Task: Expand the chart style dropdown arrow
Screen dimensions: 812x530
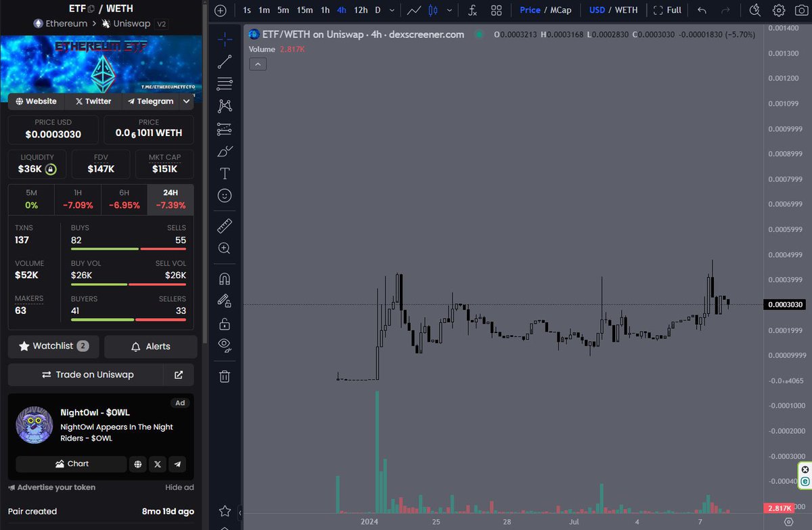Action: (x=449, y=10)
